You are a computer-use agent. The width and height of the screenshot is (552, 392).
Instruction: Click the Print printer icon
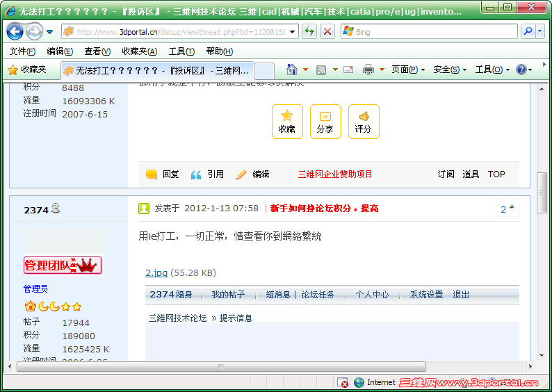(368, 70)
